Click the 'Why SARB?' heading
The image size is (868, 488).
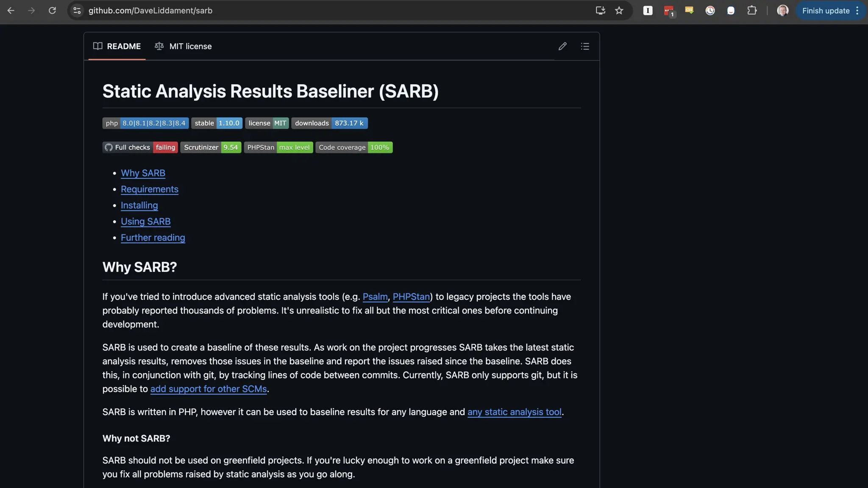(139, 267)
